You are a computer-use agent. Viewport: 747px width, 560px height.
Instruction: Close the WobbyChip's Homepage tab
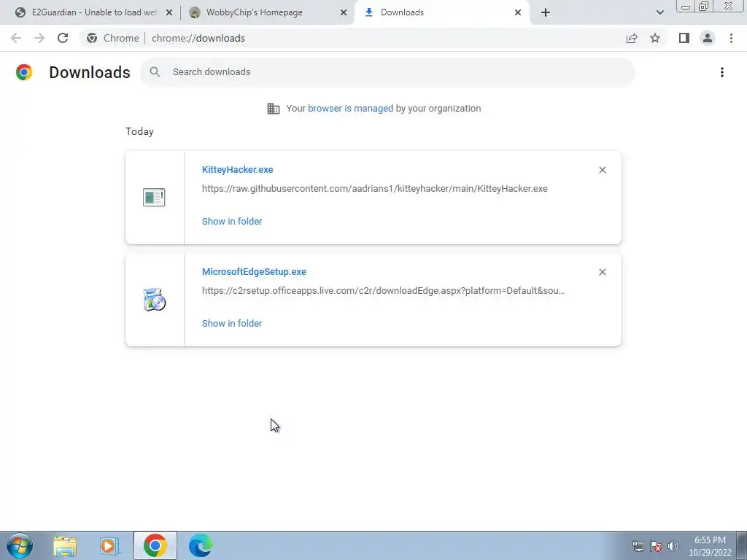344,12
